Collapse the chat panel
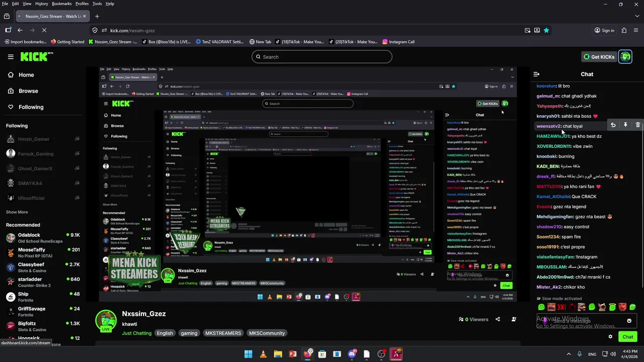This screenshot has height=362, width=644. (536, 74)
